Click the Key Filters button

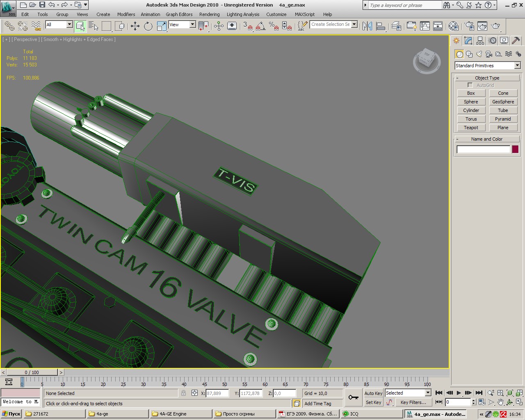click(413, 402)
